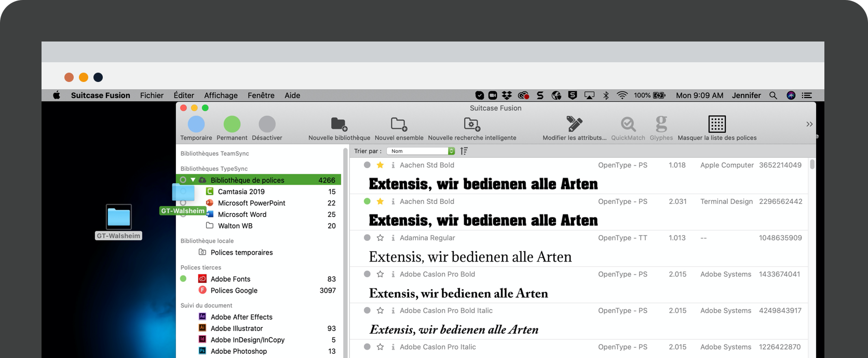868x358 pixels.
Task: Click the font list vertical scrollbar
Action: pyautogui.click(x=812, y=164)
